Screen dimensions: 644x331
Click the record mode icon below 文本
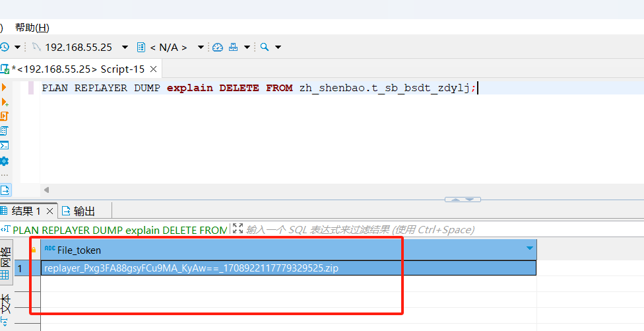[x=5, y=321]
